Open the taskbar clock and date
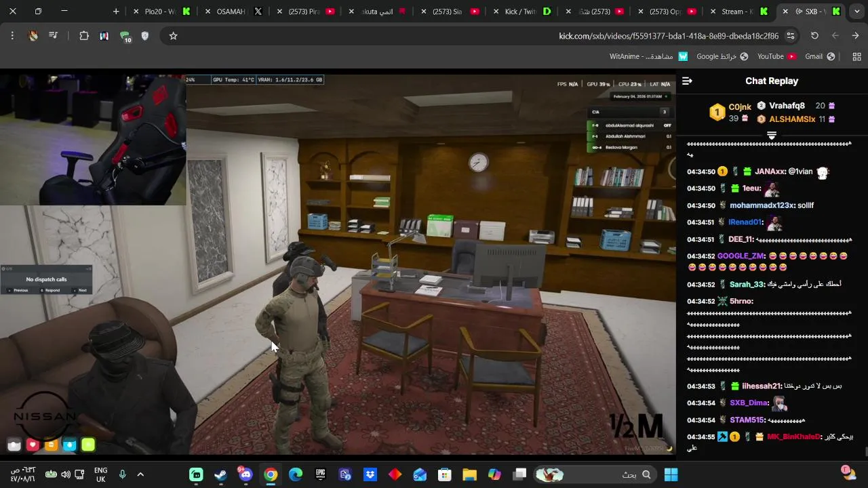The width and height of the screenshot is (868, 488). 22,474
